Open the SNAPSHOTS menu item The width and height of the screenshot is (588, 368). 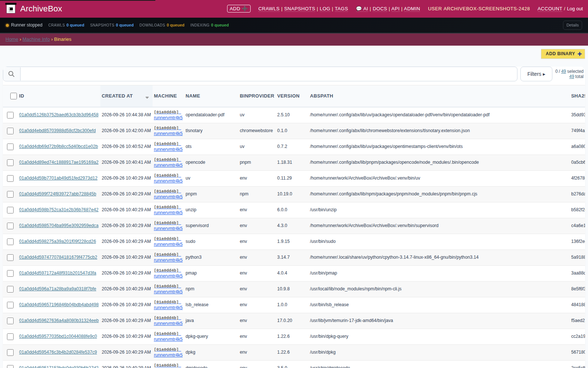tap(300, 9)
